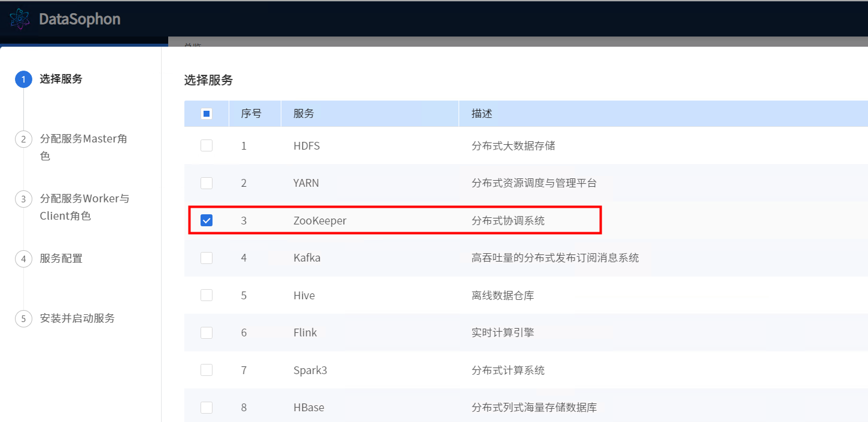This screenshot has width=868, height=422.
Task: Click serial number 8 in HBase row
Action: (244, 407)
